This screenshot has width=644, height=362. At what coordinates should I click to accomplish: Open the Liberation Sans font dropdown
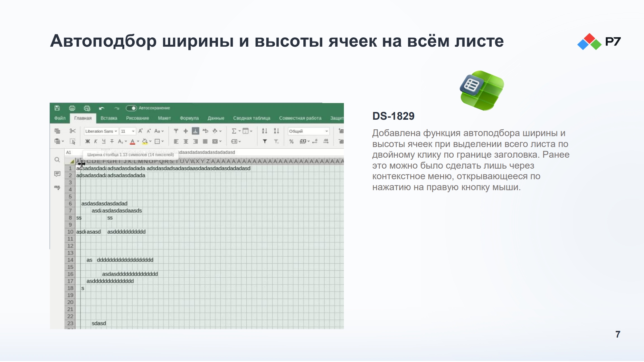point(101,131)
